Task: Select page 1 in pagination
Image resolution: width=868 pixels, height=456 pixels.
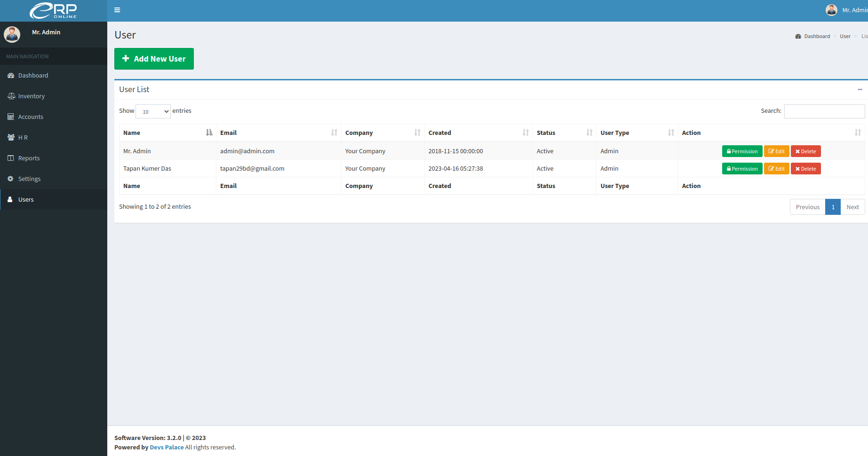Action: point(833,207)
